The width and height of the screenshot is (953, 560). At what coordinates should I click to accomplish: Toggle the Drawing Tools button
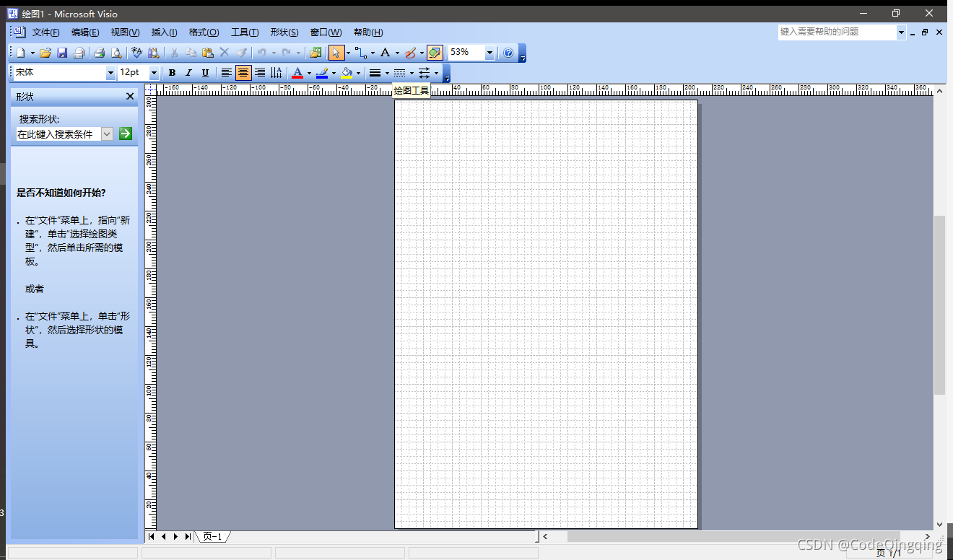tap(434, 53)
